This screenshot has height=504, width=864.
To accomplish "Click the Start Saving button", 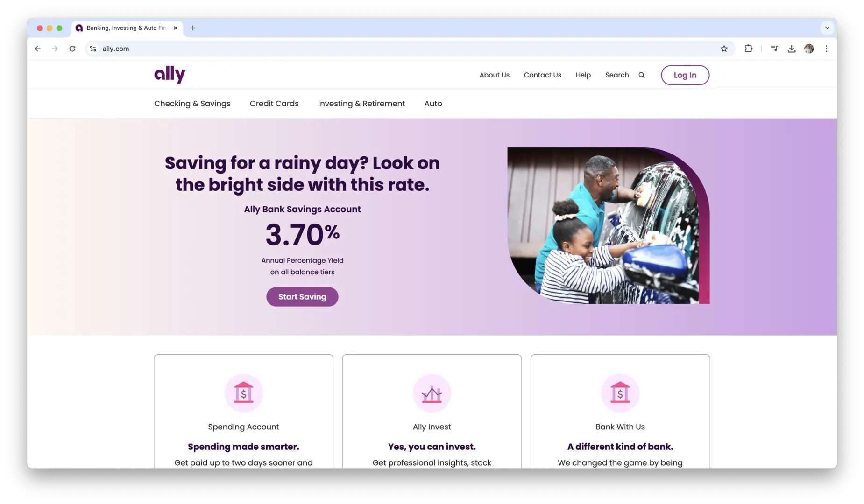I will 302,297.
